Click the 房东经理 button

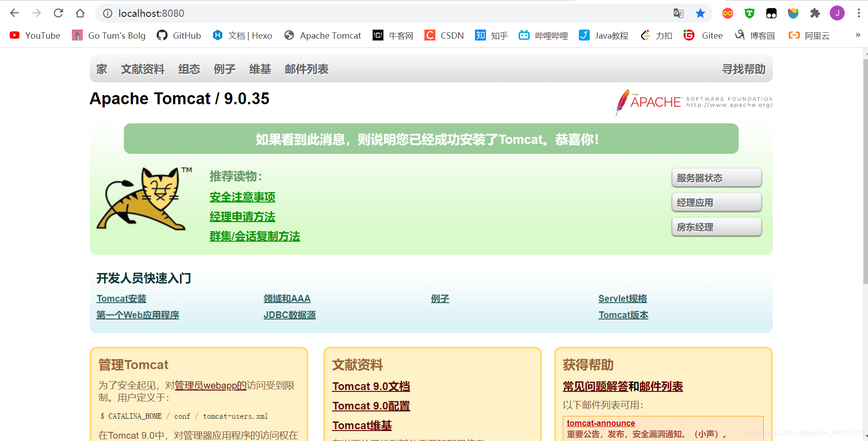click(716, 227)
